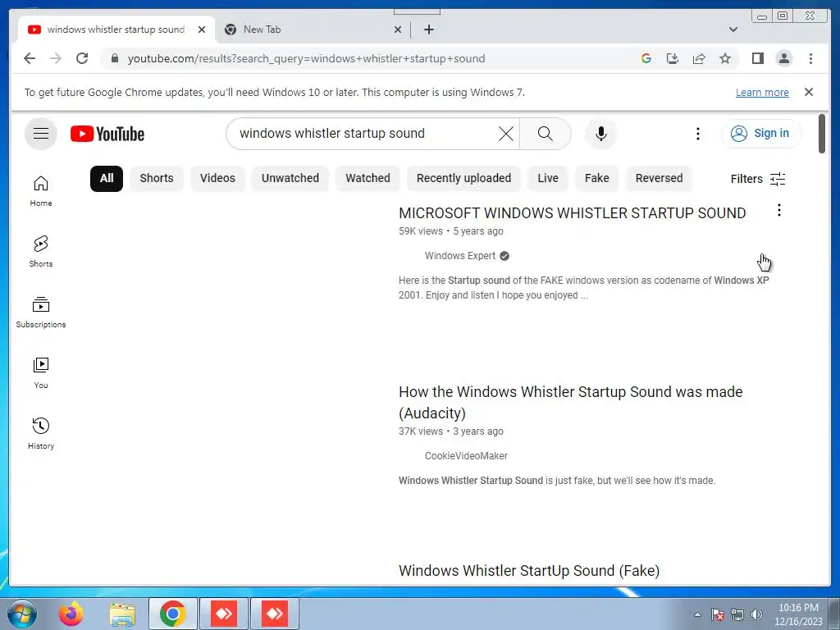Open You section in the sidebar
The width and height of the screenshot is (840, 630).
41,373
